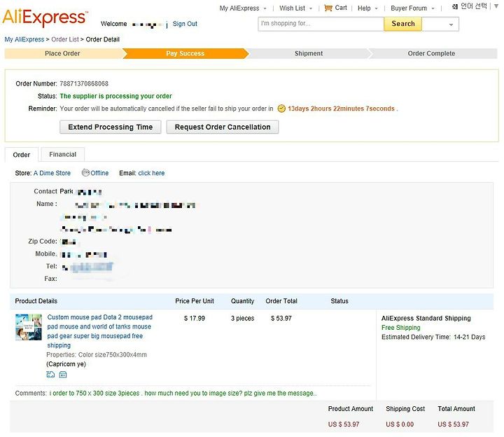Click the $ 17.99 price per unit
The width and height of the screenshot is (504, 437).
[194, 319]
